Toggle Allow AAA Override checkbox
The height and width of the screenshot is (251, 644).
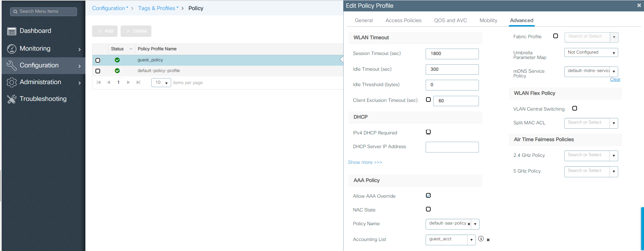[x=428, y=195]
